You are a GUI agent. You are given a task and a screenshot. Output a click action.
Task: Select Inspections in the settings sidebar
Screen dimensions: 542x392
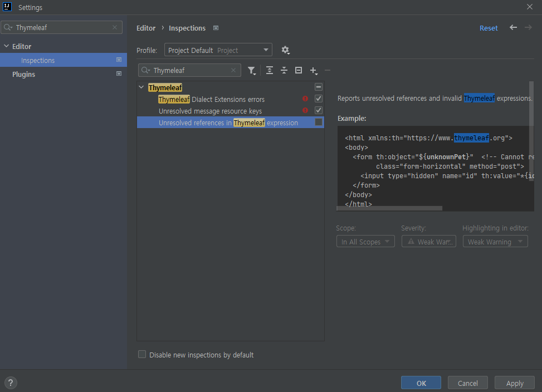coord(64,60)
